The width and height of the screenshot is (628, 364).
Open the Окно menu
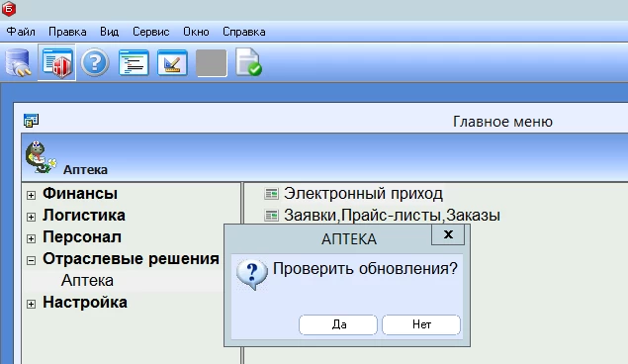[196, 32]
